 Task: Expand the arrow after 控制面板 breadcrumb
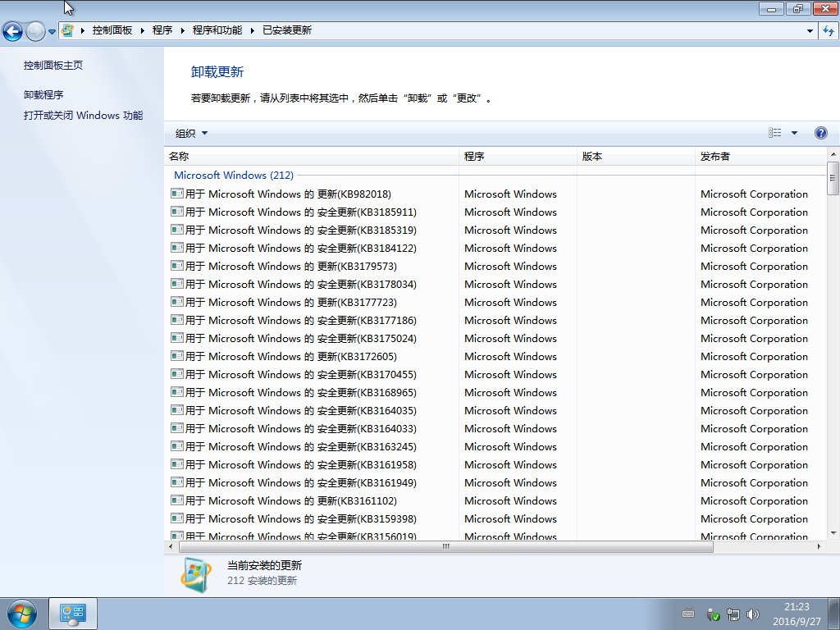point(143,30)
